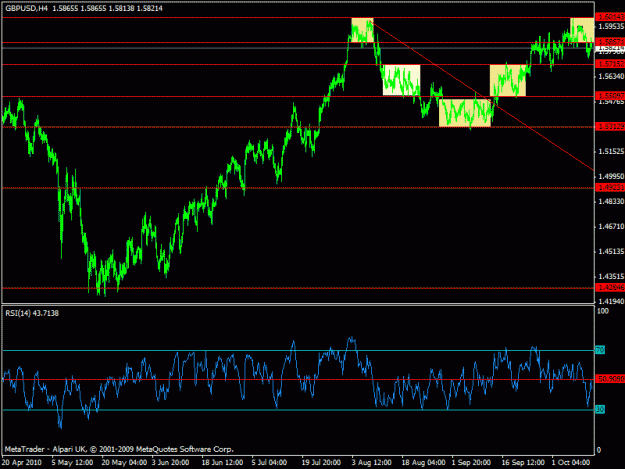
Task: Click the 1.43515 price axis value
Action: coord(611,277)
